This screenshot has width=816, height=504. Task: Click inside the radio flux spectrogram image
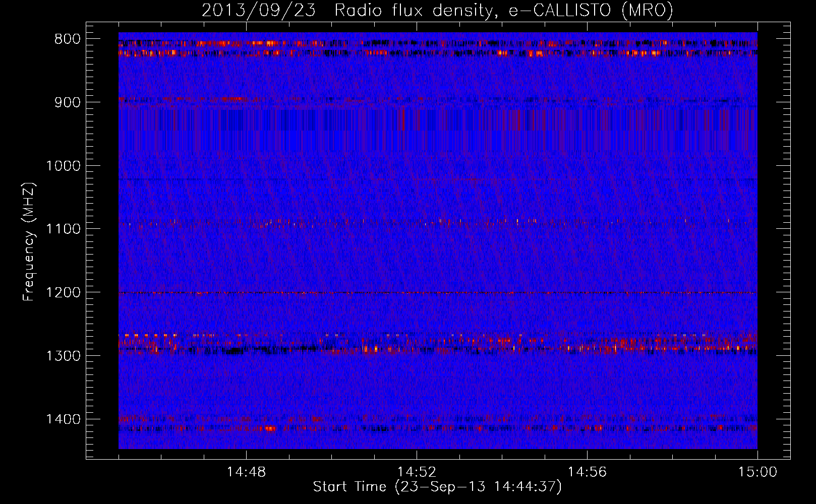438,240
